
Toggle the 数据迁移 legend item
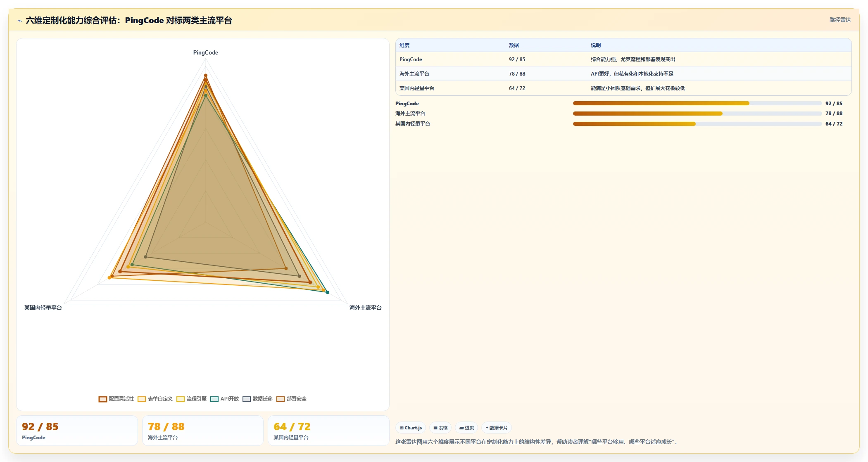[x=257, y=399]
